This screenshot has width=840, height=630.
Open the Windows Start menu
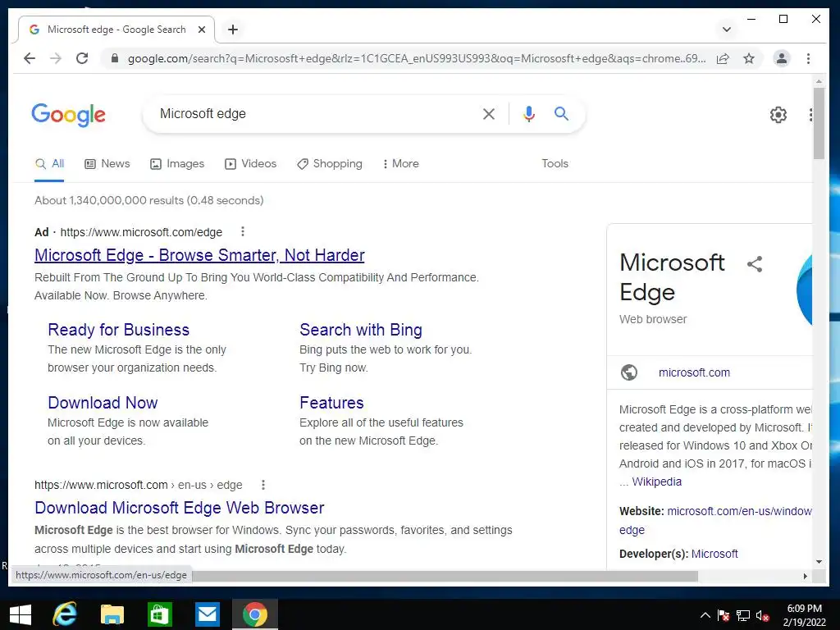21,614
